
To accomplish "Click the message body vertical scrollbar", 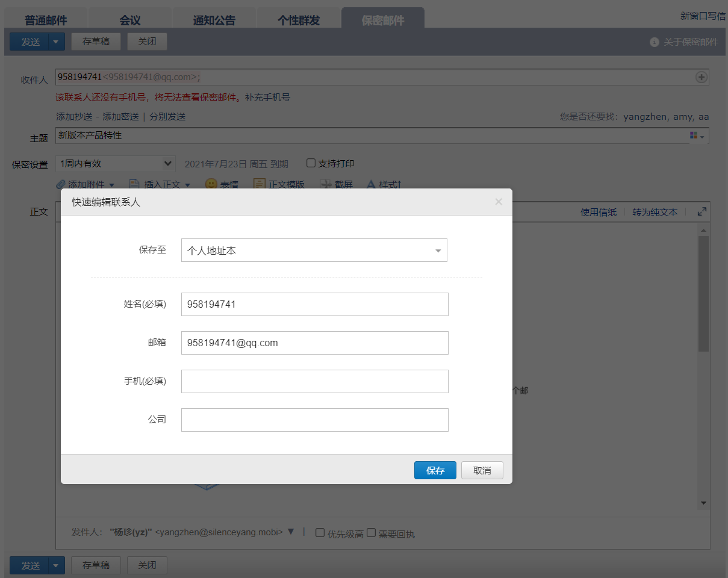I will 703,294.
